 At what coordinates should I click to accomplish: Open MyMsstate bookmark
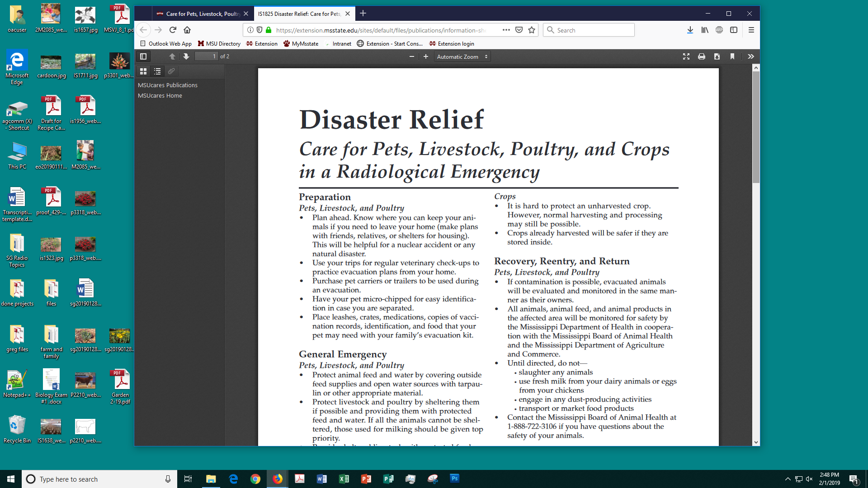(301, 44)
